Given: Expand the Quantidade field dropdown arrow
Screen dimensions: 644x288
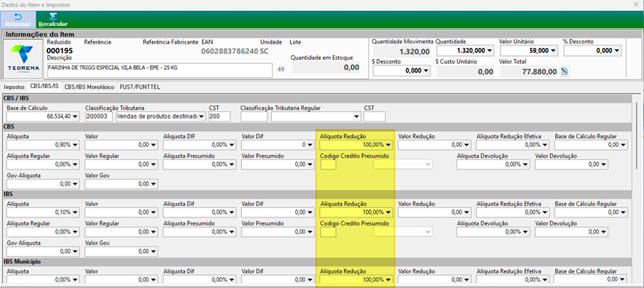Looking at the screenshot, I should 490,50.
